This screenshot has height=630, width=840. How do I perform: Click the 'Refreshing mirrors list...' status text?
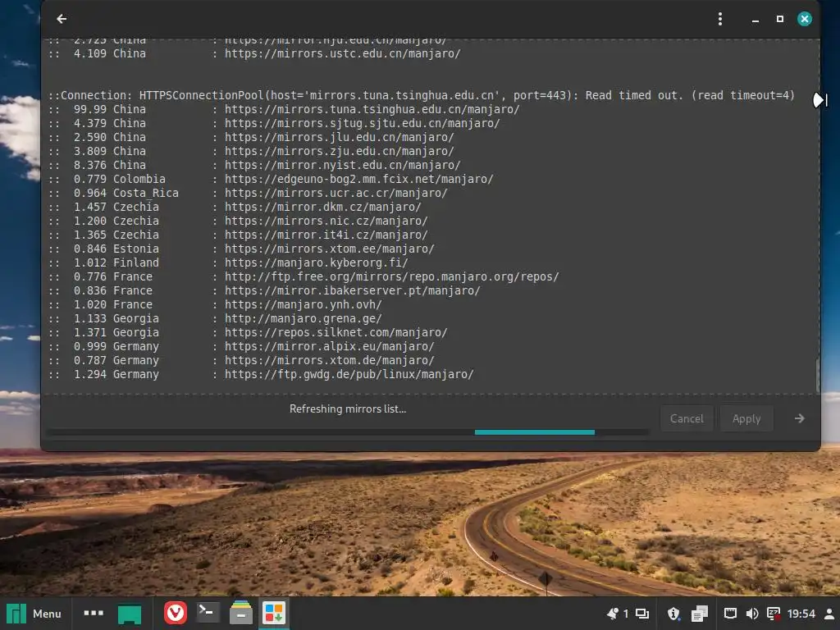tap(348, 409)
